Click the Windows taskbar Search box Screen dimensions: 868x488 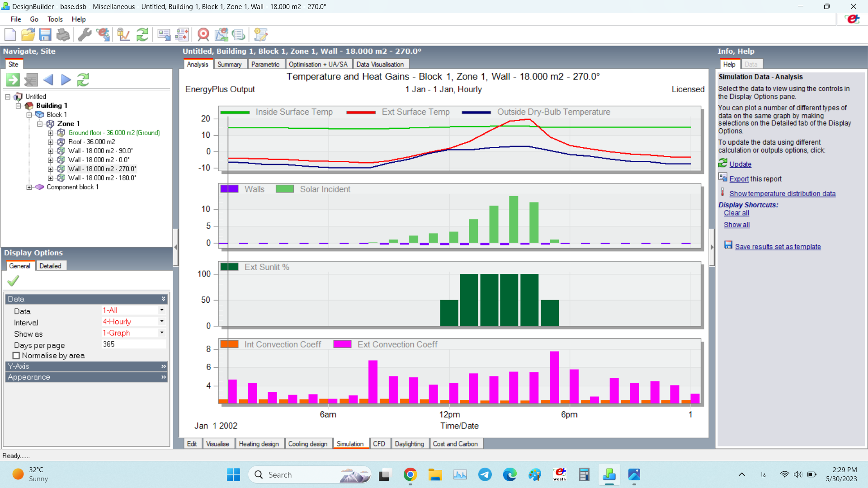coord(310,474)
